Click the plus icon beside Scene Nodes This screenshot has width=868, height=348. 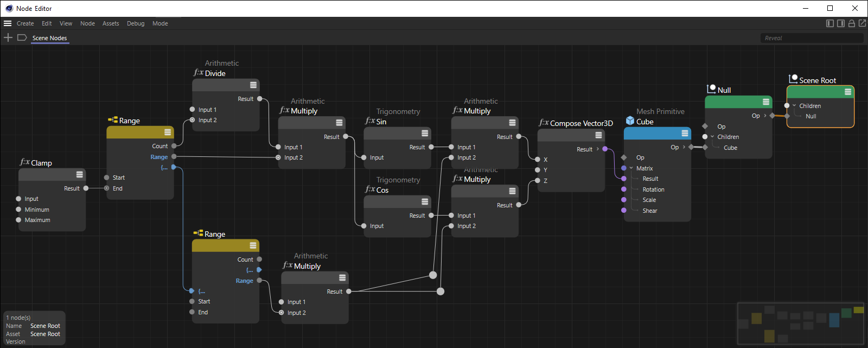[8, 37]
